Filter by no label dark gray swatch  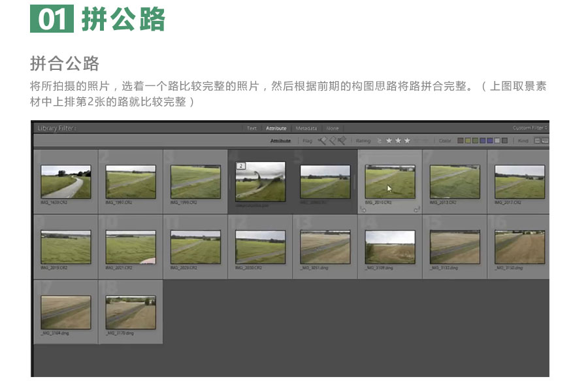click(x=505, y=141)
